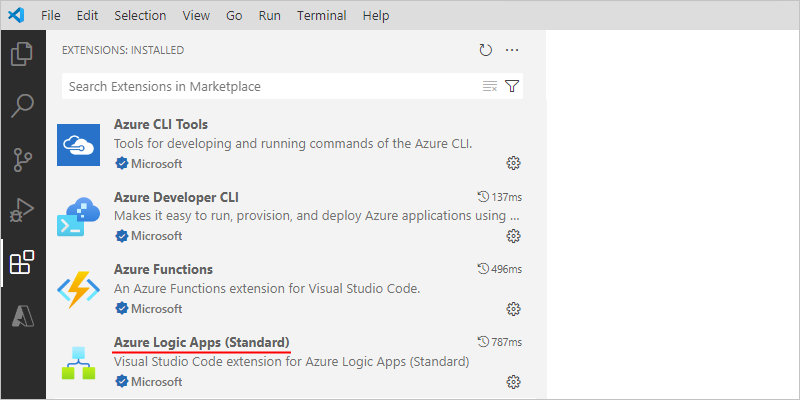Open the Selection menu
The image size is (800, 400).
(x=140, y=16)
